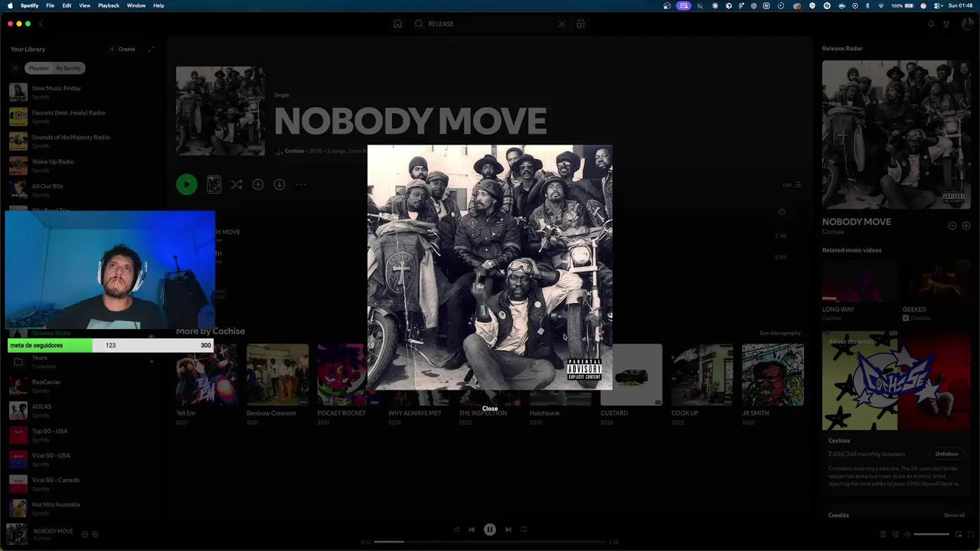Open GEEKED related music video
The image size is (980, 551).
click(x=936, y=290)
